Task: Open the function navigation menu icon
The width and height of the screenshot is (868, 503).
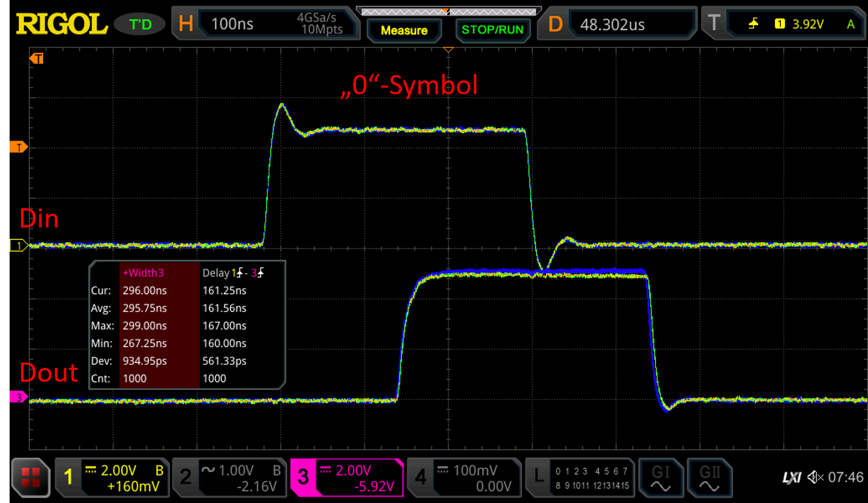Action: [x=31, y=477]
